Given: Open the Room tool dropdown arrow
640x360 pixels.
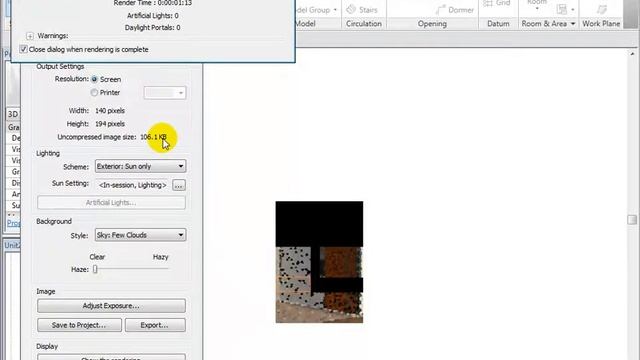Looking at the screenshot, I should (537, 9).
